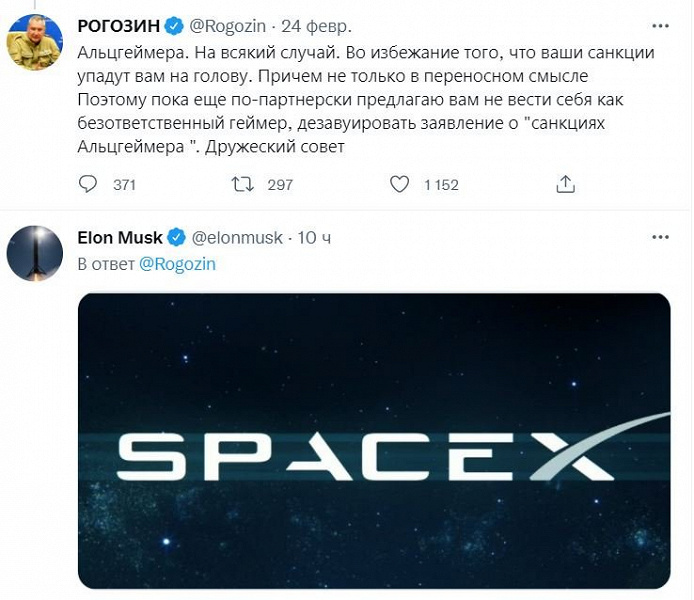This screenshot has height=600, width=694.
Task: Click the 1 152 likes count
Action: (440, 184)
